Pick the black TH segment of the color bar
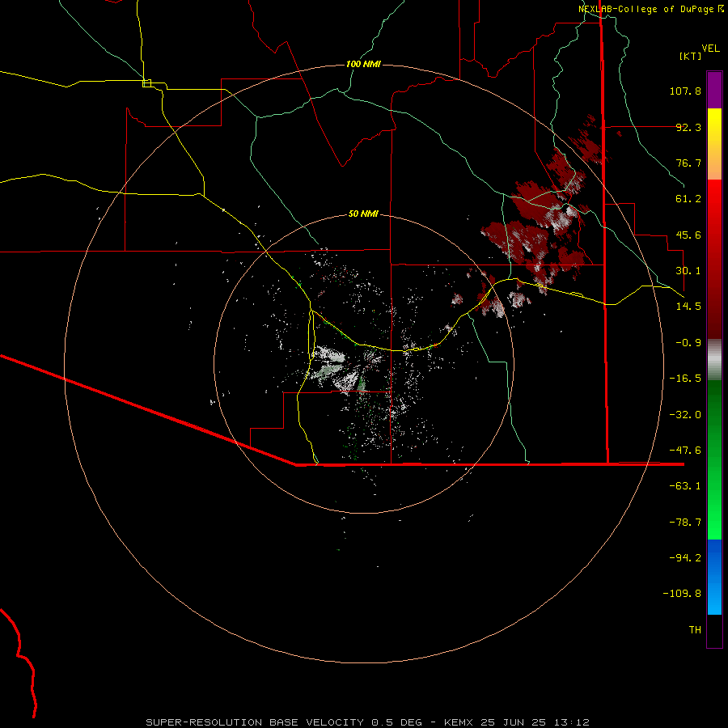Image resolution: width=728 pixels, height=728 pixels. tap(714, 630)
